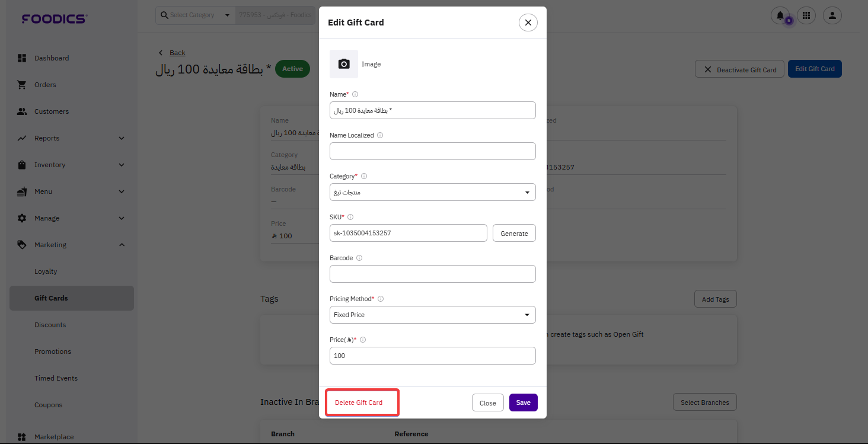Expand the Reports sidebar menu
The height and width of the screenshot is (444, 868).
click(71, 138)
